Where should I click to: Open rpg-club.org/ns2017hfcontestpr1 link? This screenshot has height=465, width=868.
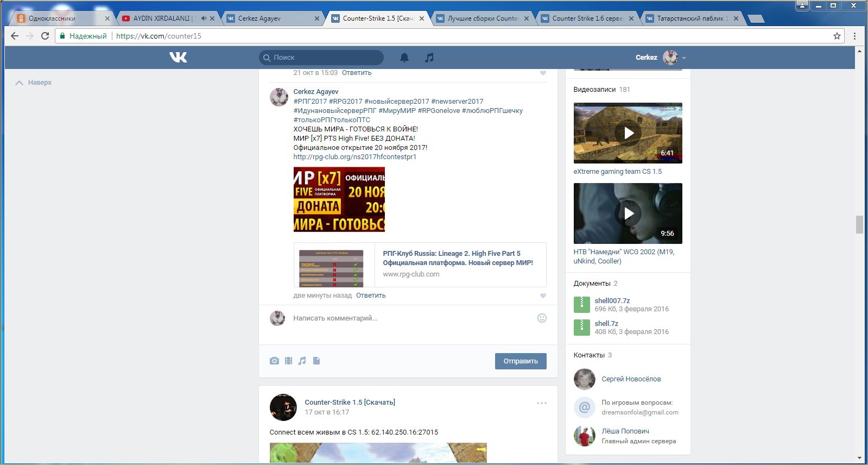click(x=355, y=157)
